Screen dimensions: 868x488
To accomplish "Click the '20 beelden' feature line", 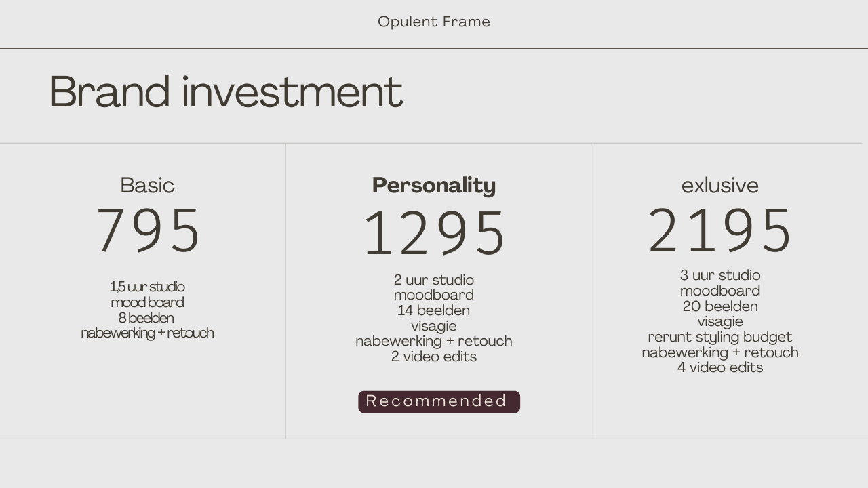I will click(720, 306).
